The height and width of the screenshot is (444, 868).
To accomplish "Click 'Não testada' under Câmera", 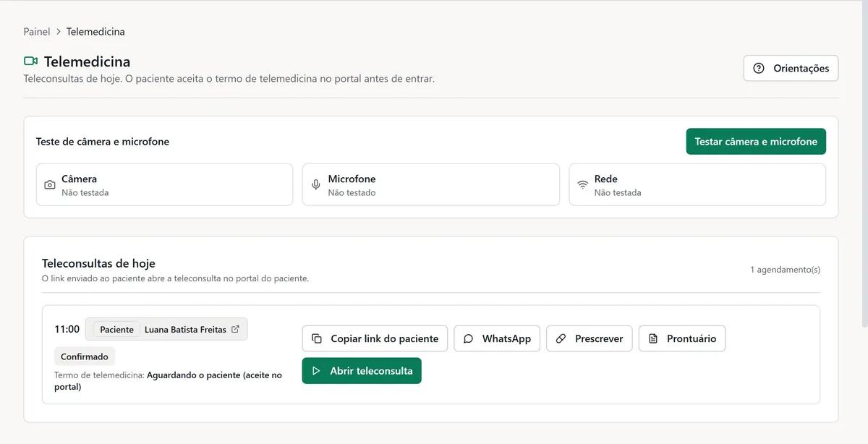I will point(85,193).
